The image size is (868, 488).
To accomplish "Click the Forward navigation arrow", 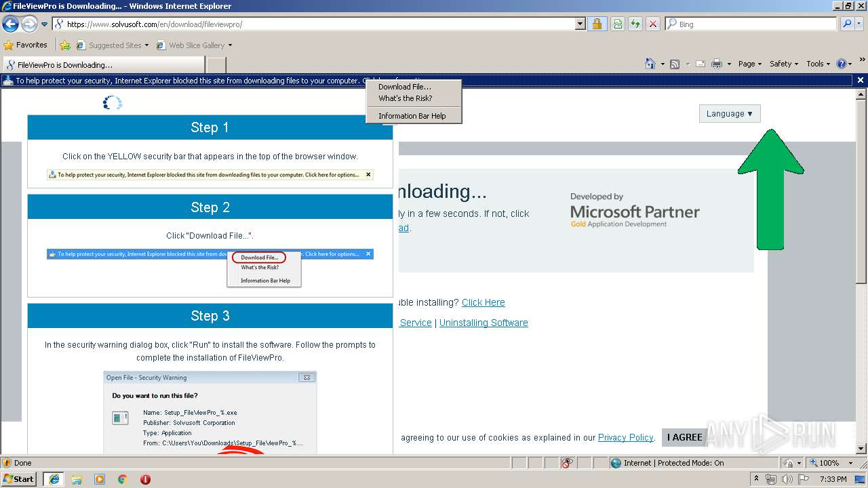I will [x=29, y=24].
